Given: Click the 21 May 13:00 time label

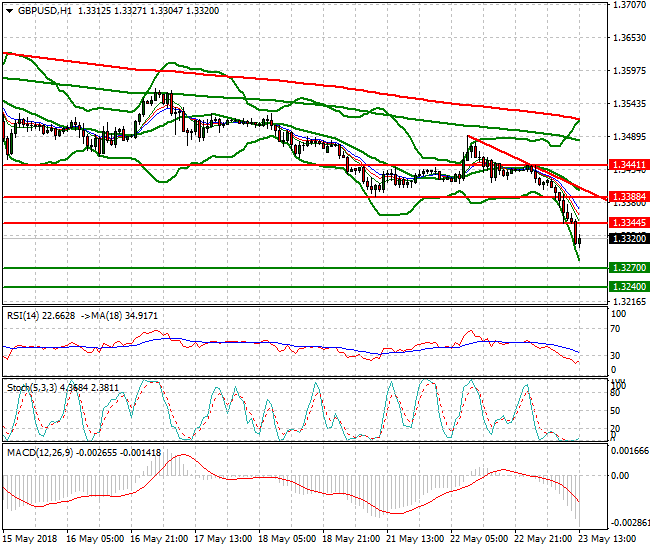Looking at the screenshot, I should (415, 539).
